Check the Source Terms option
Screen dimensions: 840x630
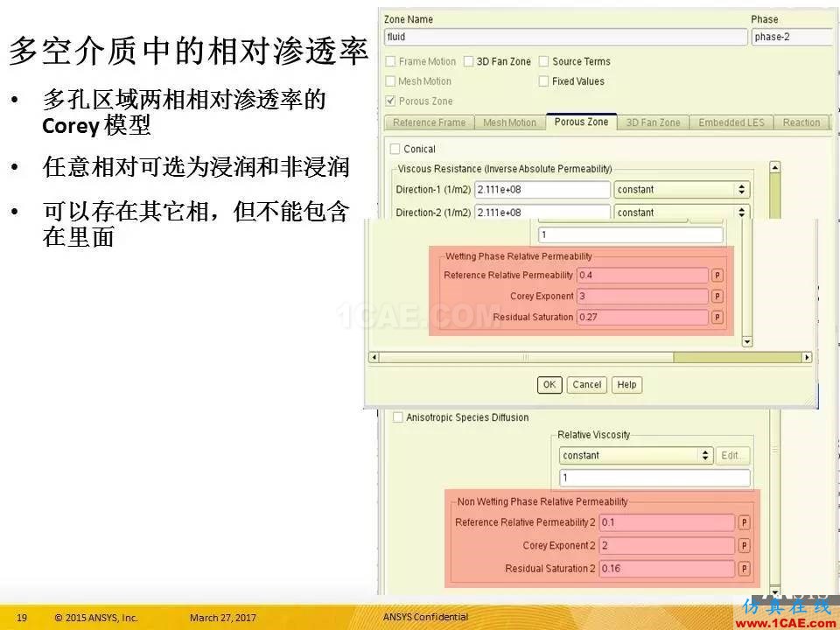[543, 61]
